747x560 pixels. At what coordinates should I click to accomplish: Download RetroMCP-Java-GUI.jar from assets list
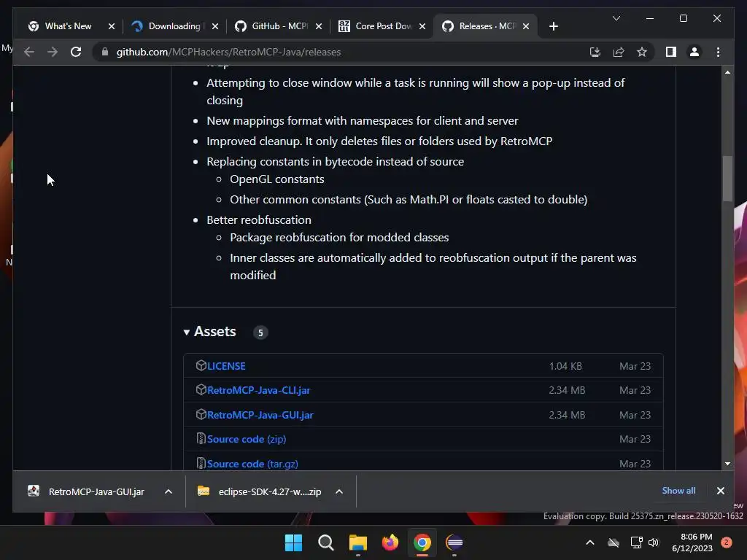[x=260, y=415]
